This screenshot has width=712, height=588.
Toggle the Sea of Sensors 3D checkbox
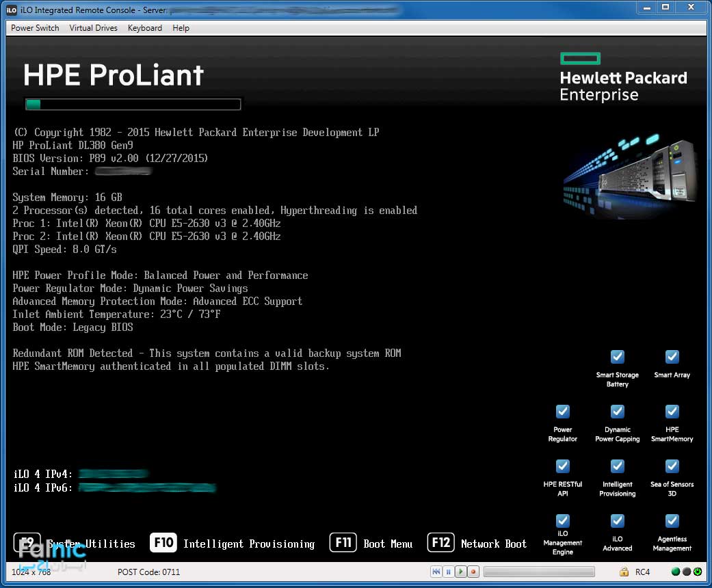(x=672, y=466)
